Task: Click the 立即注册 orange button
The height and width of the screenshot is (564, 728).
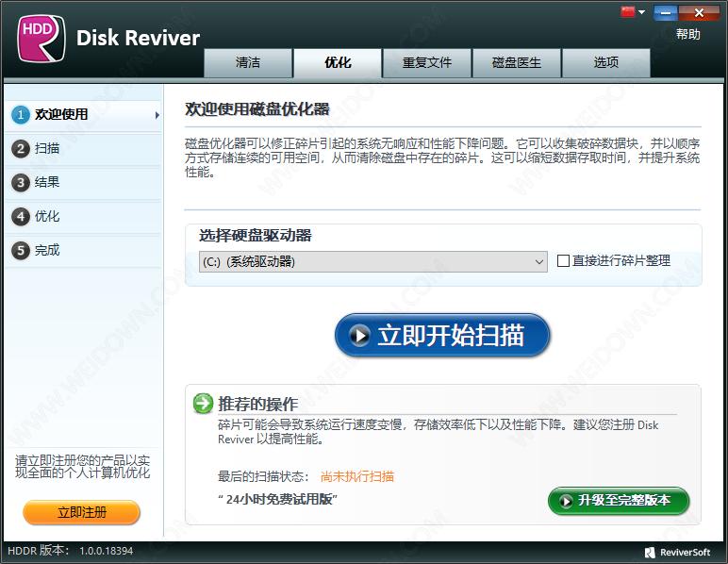Action: tap(82, 512)
